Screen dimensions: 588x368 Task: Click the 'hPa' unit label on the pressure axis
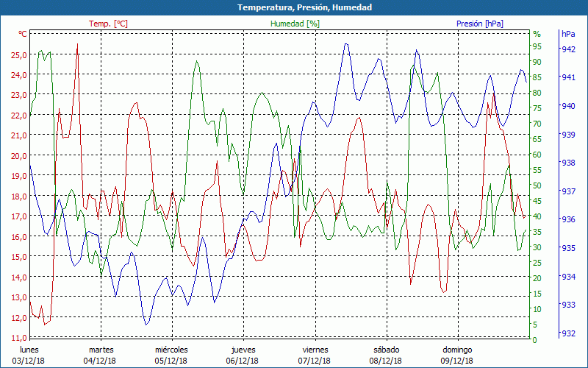[x=568, y=34]
